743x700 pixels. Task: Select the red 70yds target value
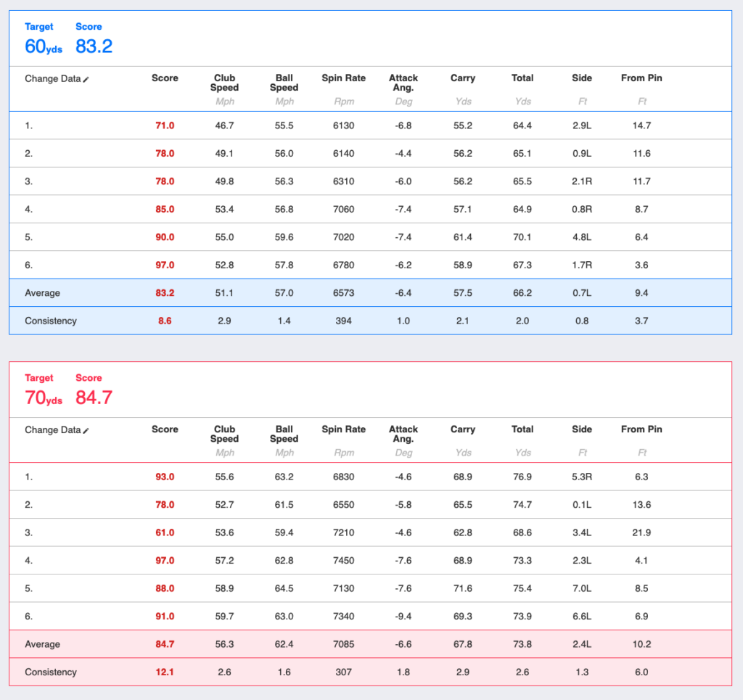[44, 398]
